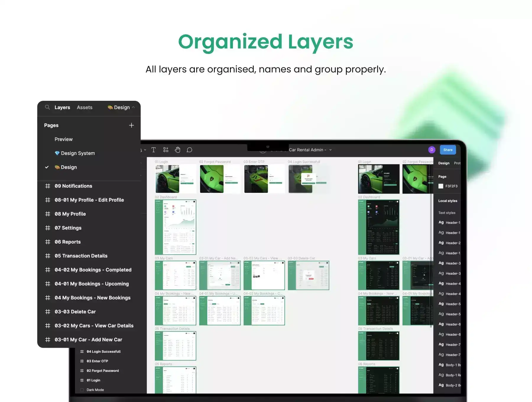
Task: Select the Text tool in toolbar
Action: pyautogui.click(x=153, y=150)
